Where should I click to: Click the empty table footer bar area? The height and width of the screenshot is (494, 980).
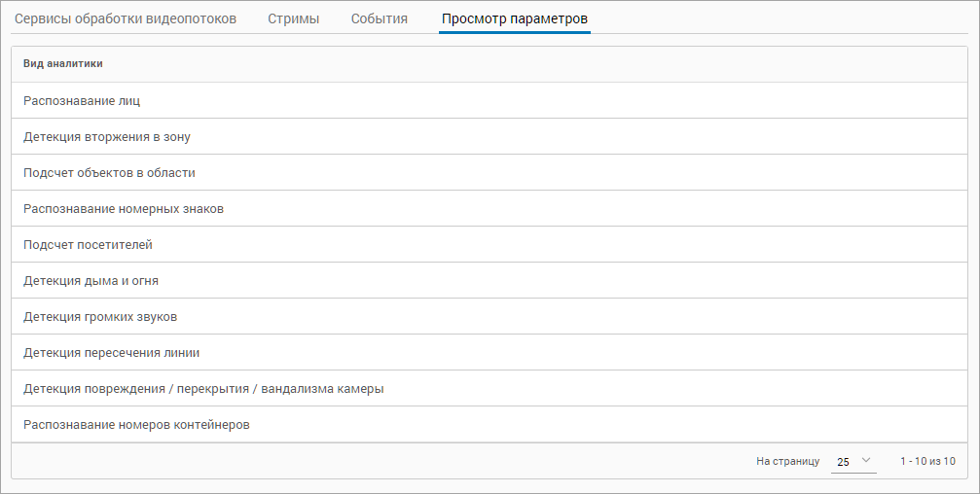point(389,461)
